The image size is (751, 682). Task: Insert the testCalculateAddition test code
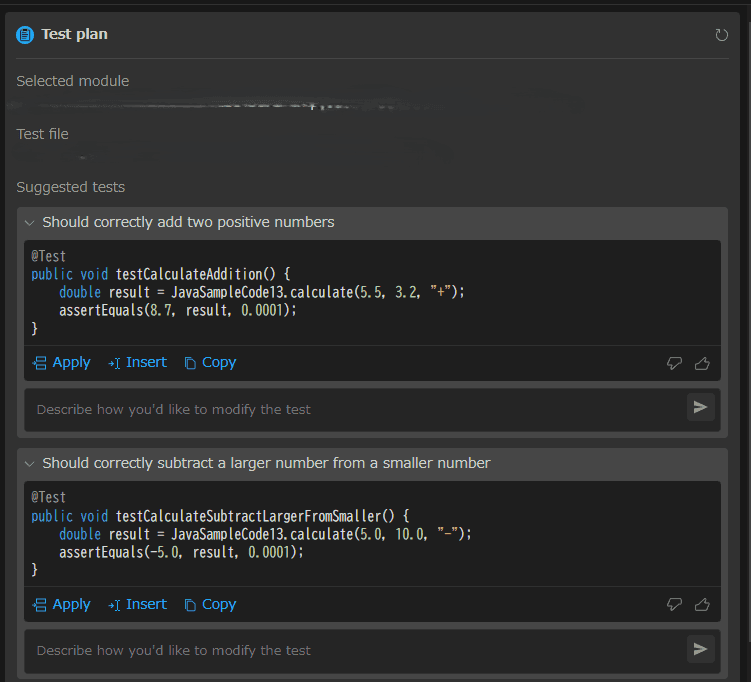pyautogui.click(x=137, y=363)
